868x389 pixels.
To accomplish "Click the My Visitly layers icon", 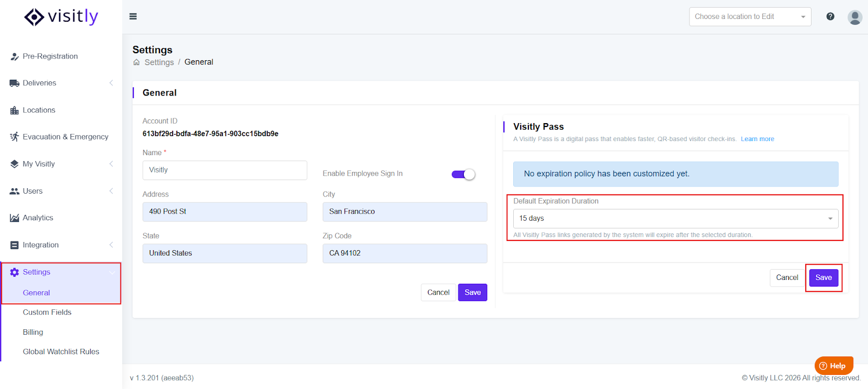I will pyautogui.click(x=15, y=164).
